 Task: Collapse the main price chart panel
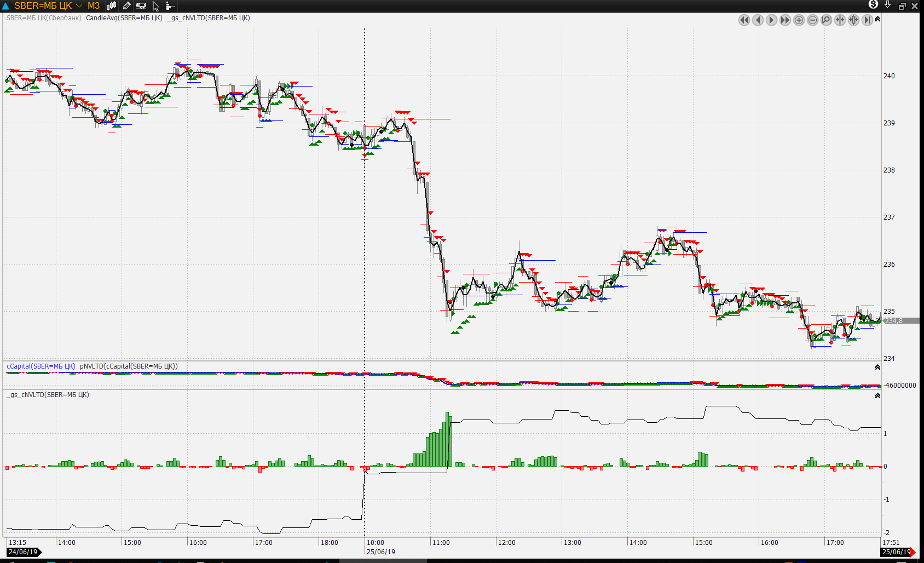pos(877,19)
